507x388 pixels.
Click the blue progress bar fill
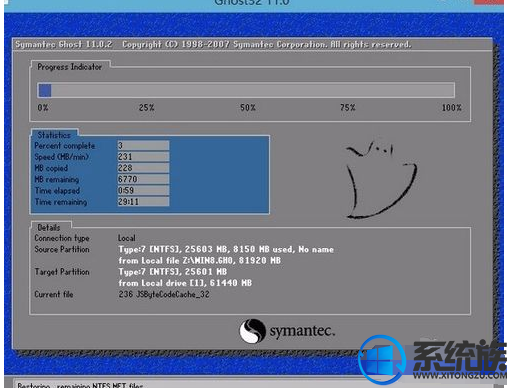[x=45, y=90]
